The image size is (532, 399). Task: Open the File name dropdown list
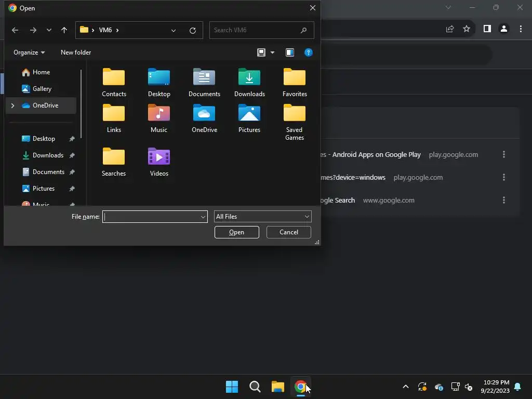203,217
